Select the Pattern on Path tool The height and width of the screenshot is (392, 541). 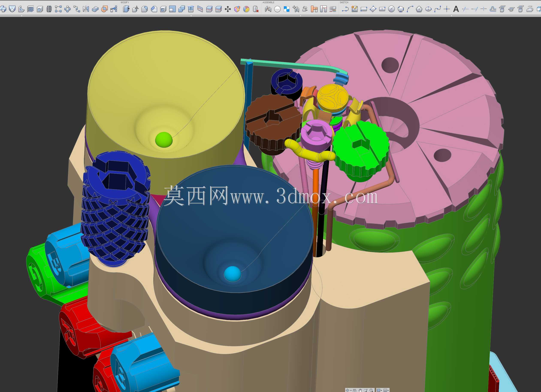click(x=77, y=9)
